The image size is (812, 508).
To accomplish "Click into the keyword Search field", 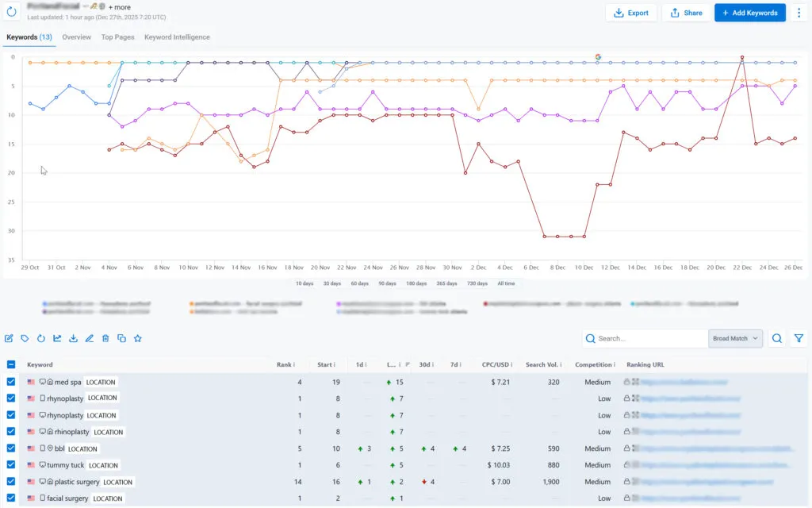I will tap(645, 338).
